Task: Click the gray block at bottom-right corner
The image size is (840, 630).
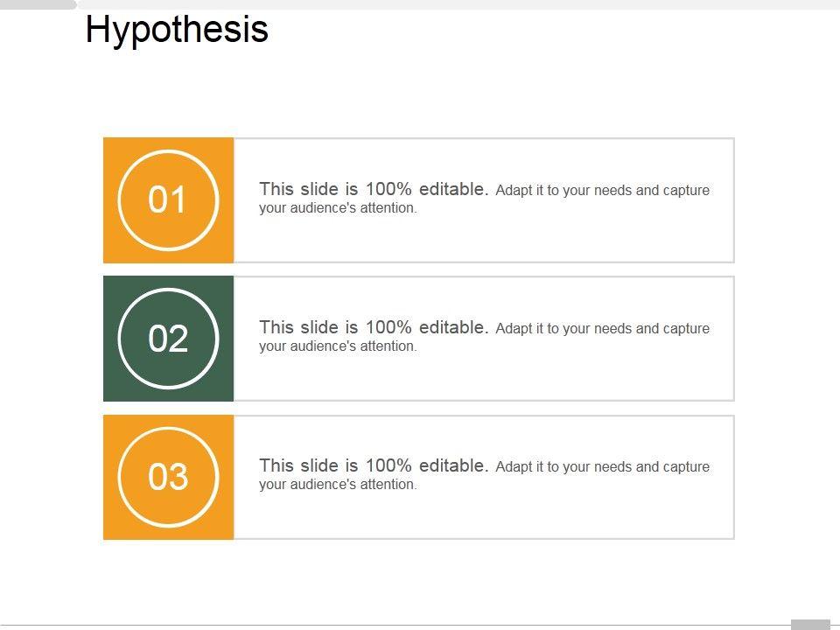Action: [x=809, y=625]
